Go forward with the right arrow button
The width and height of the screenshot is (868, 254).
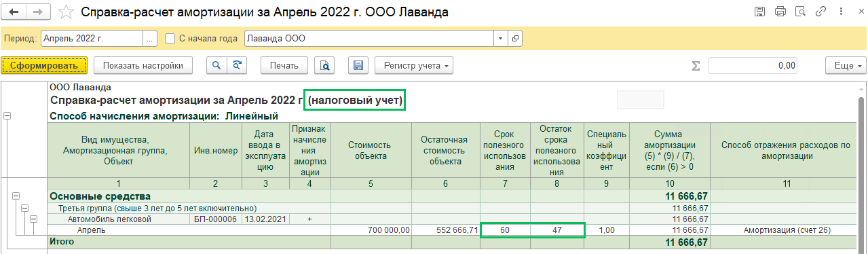[x=37, y=12]
